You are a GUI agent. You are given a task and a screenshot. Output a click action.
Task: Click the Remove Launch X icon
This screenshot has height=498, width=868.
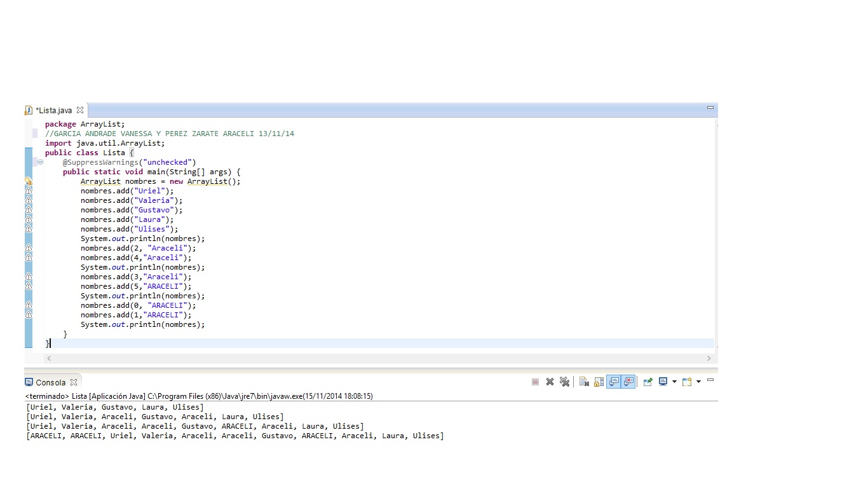click(x=550, y=382)
